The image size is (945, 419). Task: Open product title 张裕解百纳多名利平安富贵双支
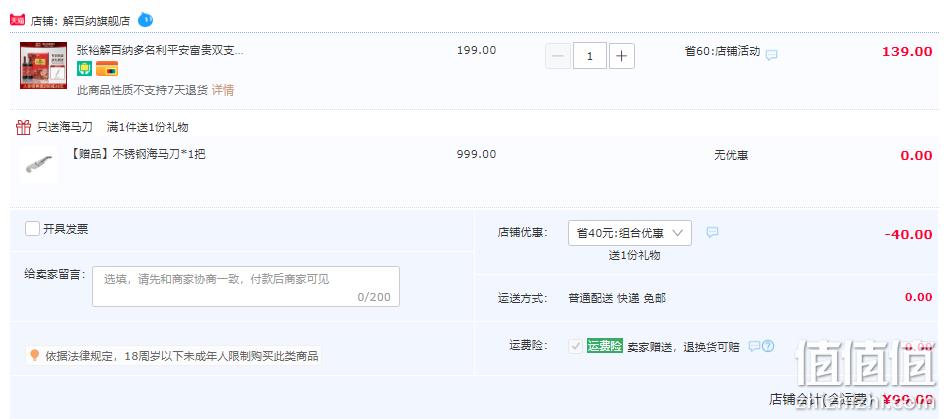[160, 50]
